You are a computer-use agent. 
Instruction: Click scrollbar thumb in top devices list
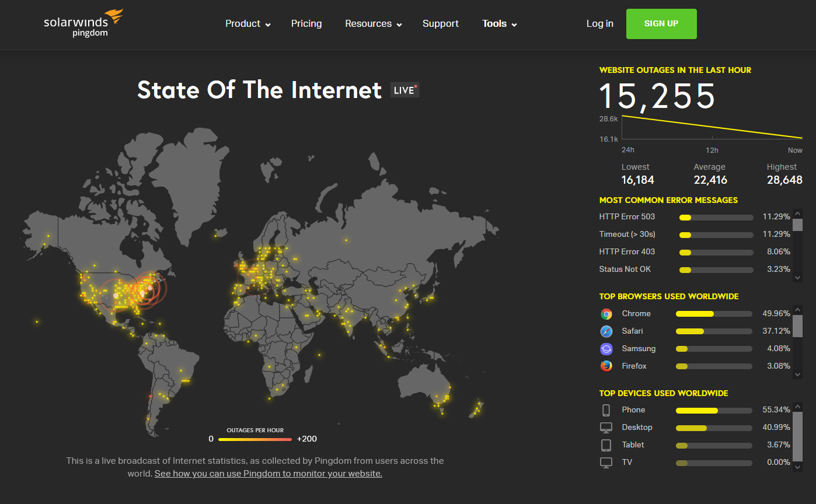click(x=798, y=436)
